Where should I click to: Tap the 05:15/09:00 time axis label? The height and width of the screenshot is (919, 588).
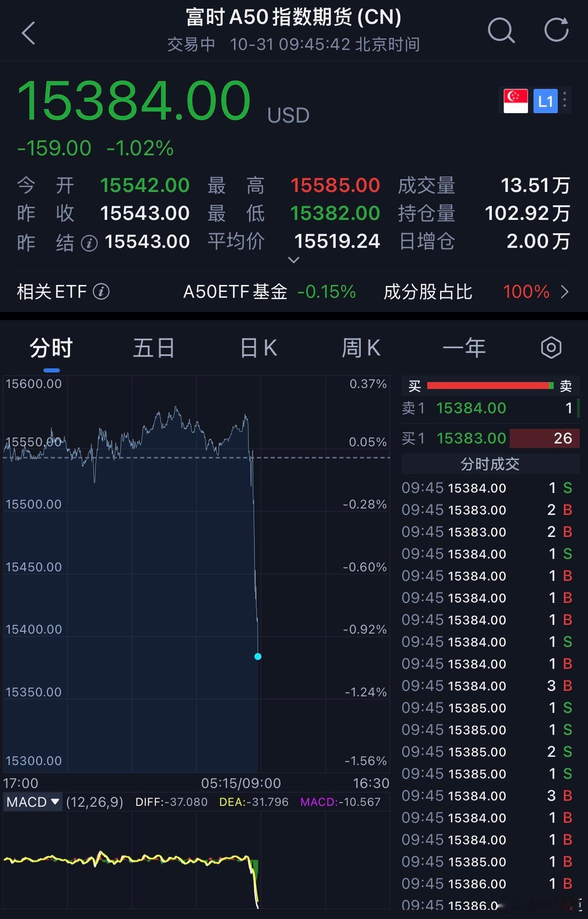[241, 783]
